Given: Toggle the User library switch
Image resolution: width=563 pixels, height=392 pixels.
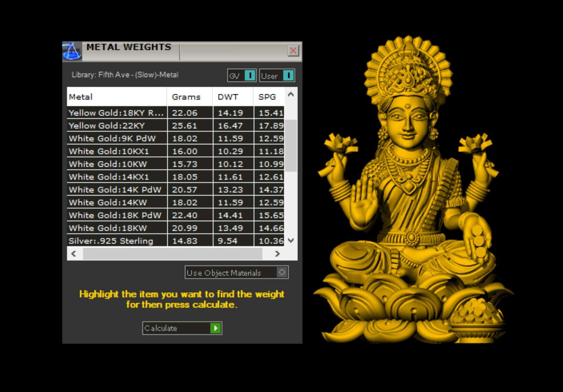Looking at the screenshot, I should point(288,76).
